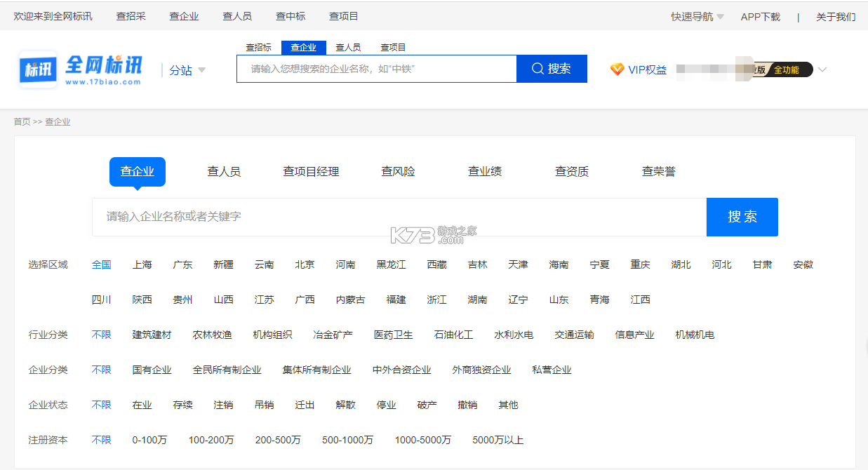The height and width of the screenshot is (470, 868).
Task: Filter registered capital 5000万以上
Action: [498, 440]
